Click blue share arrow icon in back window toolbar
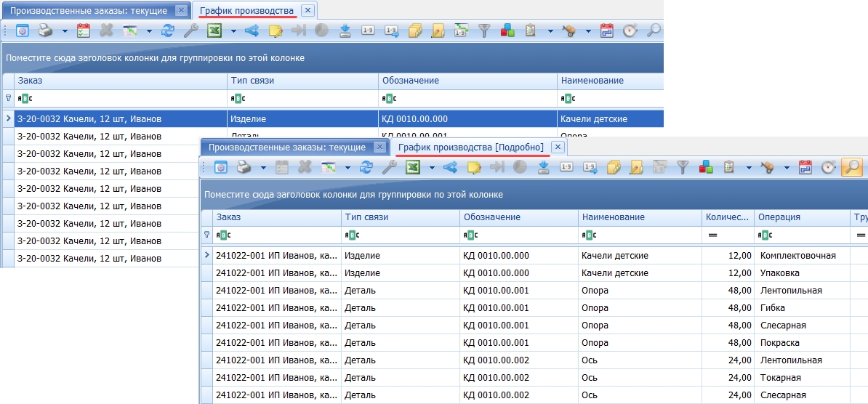This screenshot has height=404, width=868. [x=252, y=31]
